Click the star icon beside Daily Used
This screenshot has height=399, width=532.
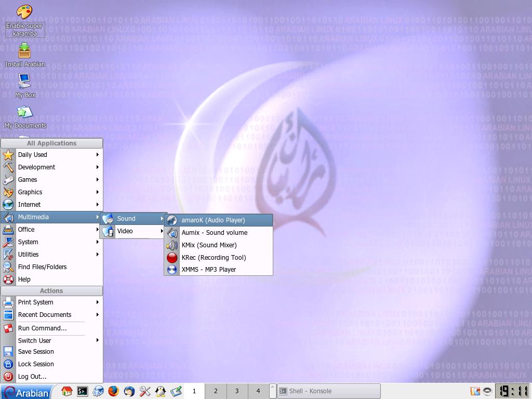tap(8, 155)
